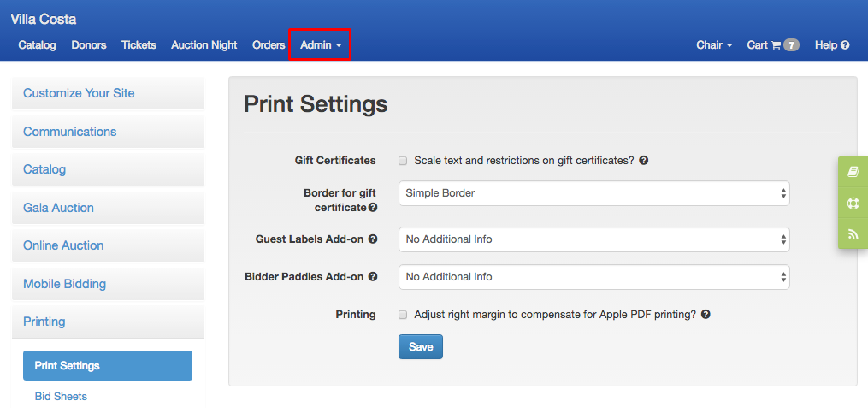Open the Cart with 7 items

click(773, 45)
